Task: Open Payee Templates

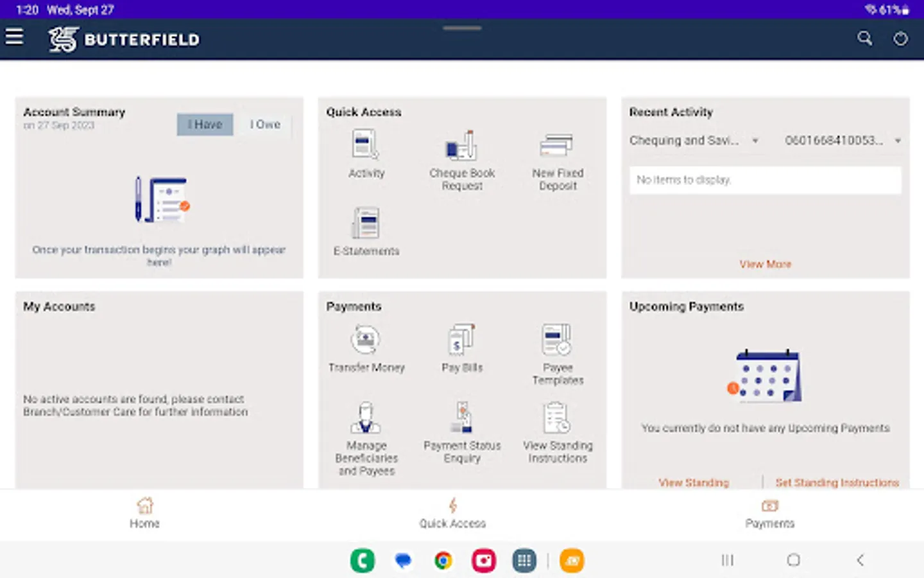Action: [x=558, y=355]
